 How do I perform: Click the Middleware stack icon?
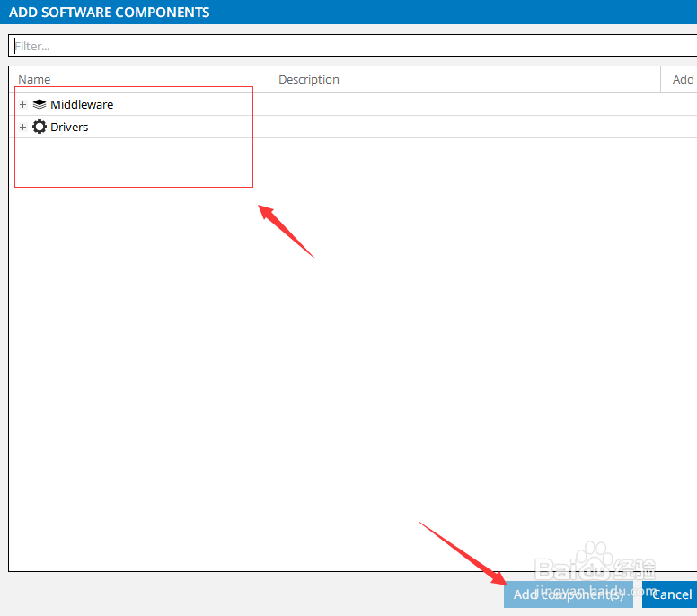pyautogui.click(x=40, y=104)
